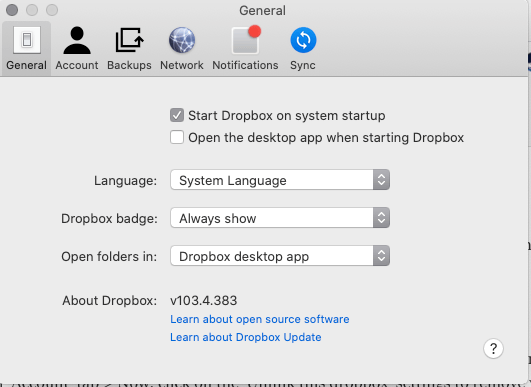Screen dimensions: 531x387
Task: Click the About Dropbox label
Action: pos(109,301)
